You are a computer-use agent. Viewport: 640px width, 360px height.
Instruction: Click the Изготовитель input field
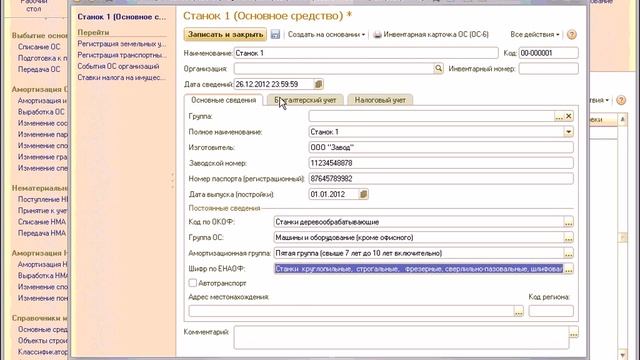(x=441, y=147)
